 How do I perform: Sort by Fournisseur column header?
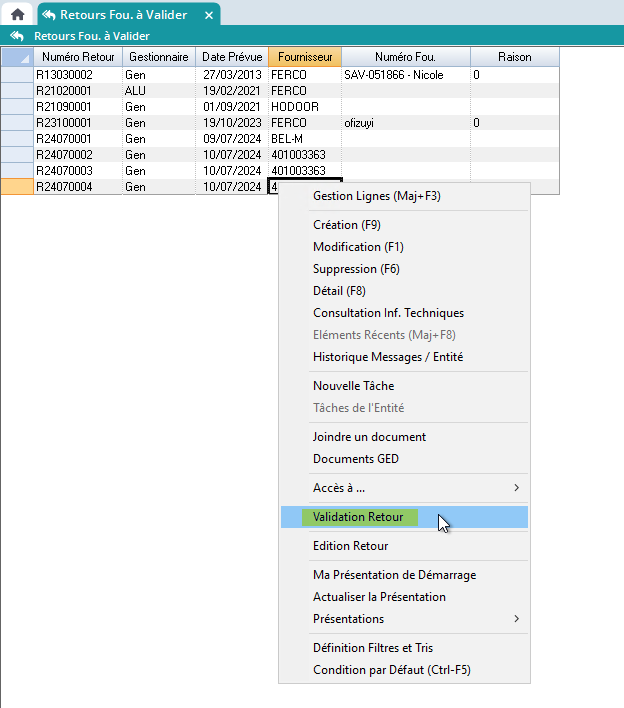click(304, 57)
